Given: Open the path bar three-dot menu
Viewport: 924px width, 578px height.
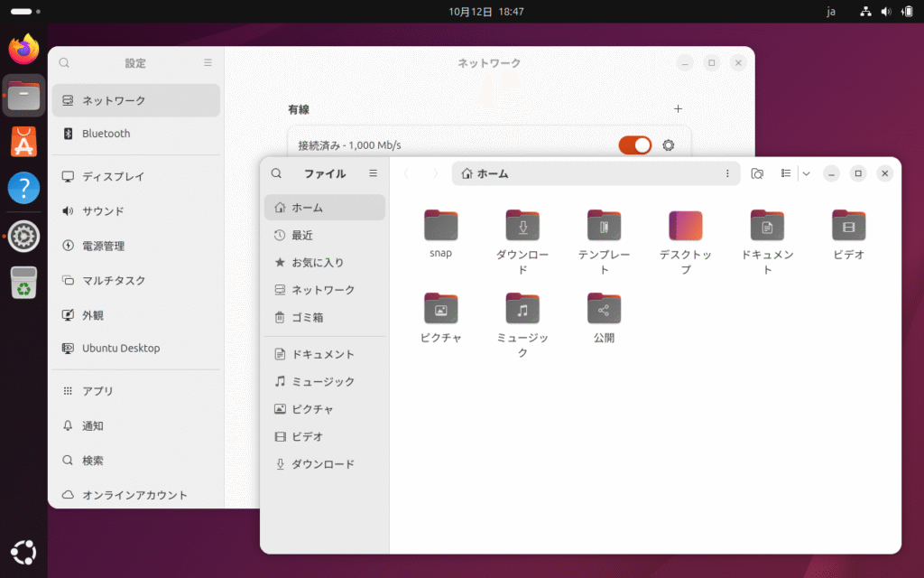Looking at the screenshot, I should (727, 173).
